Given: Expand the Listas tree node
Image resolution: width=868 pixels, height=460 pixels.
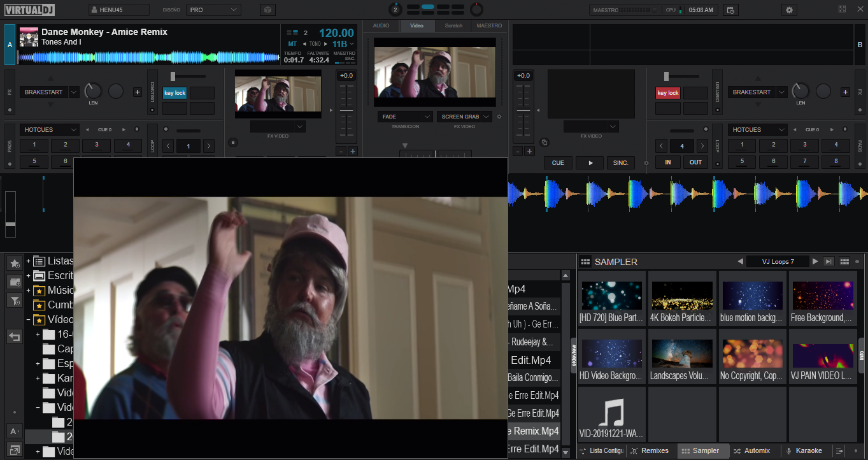Looking at the screenshot, I should click(28, 261).
